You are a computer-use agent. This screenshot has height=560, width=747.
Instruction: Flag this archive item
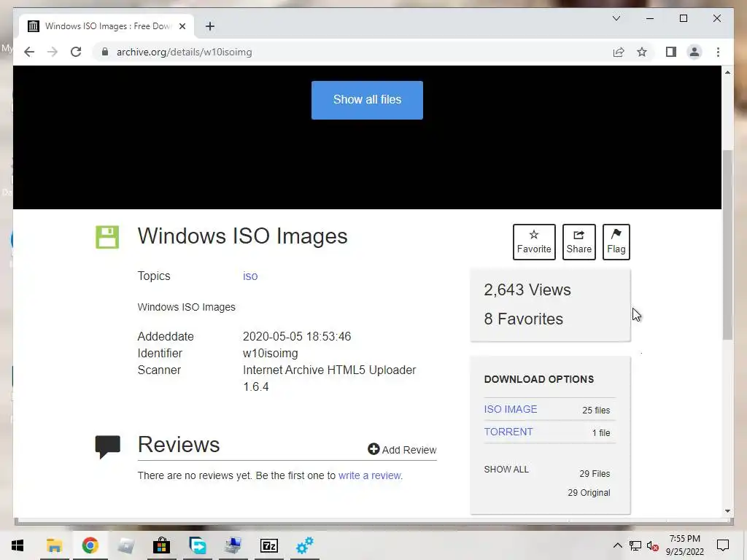click(616, 242)
